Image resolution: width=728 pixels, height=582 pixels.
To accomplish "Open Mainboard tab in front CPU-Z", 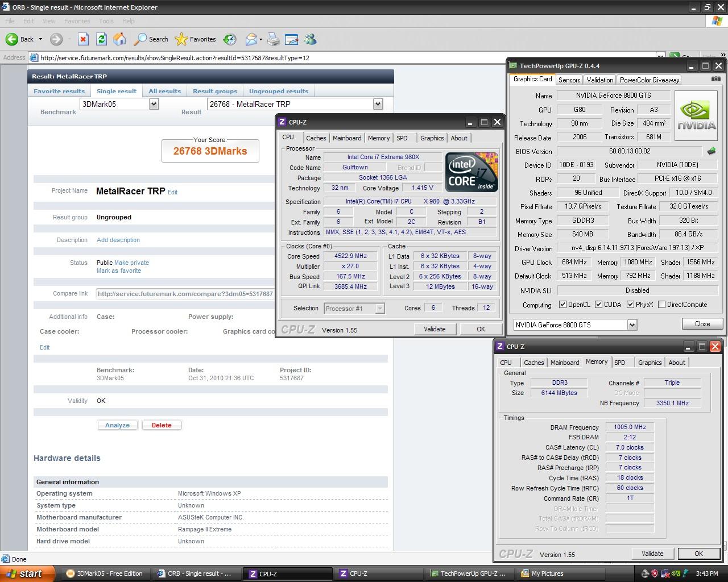I will [347, 138].
